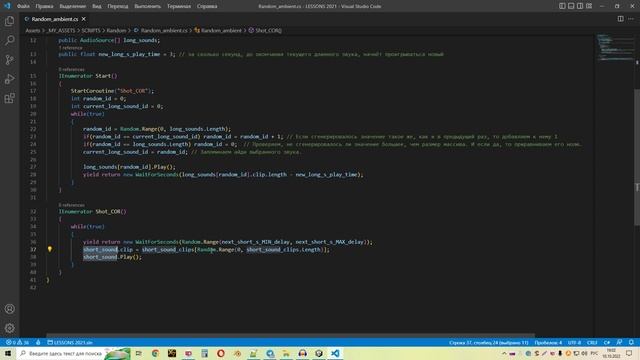Open the Вид menu
The height and width of the screenshot is (360, 640).
pos(97,6)
